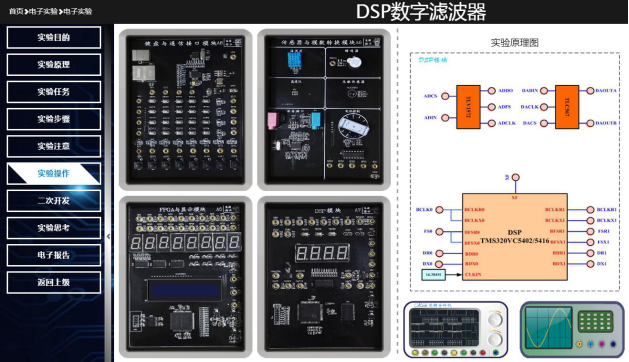Click 返回上级 to go back

coord(54,282)
